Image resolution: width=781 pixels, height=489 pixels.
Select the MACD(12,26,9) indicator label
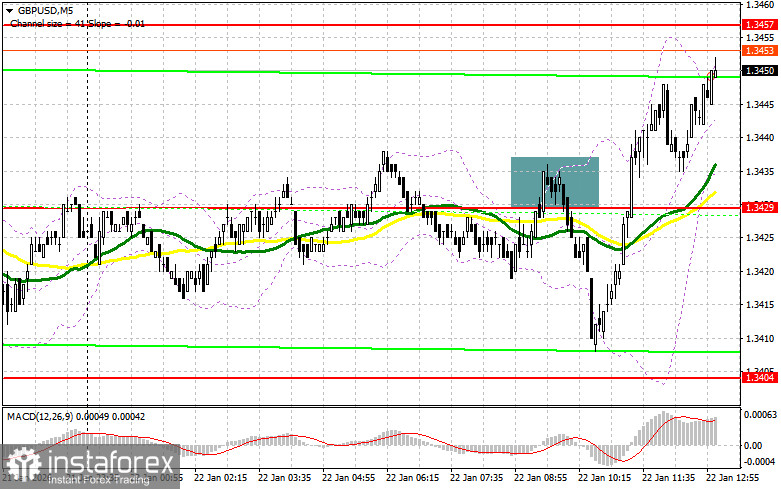tap(76, 416)
